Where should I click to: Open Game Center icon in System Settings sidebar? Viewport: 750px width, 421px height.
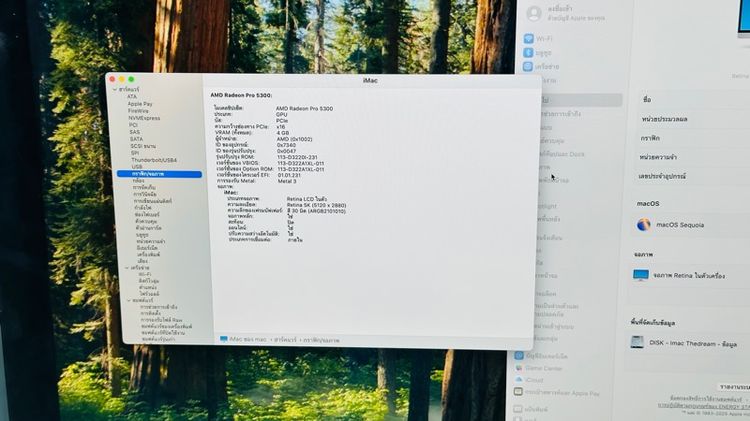point(518,368)
